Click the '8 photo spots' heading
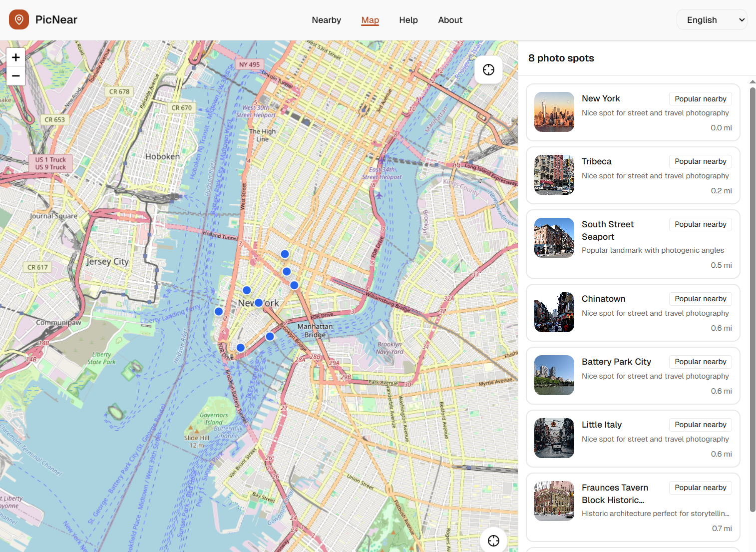Screen dimensions: 756x552 pos(561,58)
